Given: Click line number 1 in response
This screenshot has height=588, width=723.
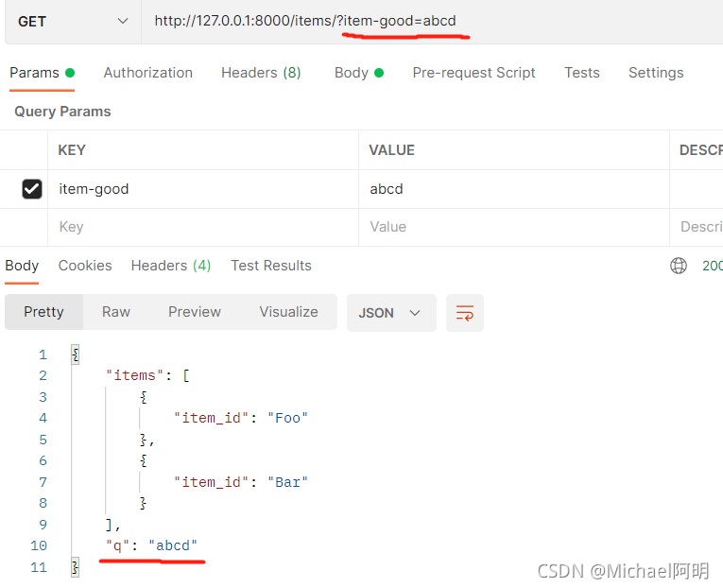Looking at the screenshot, I should pyautogui.click(x=43, y=355).
